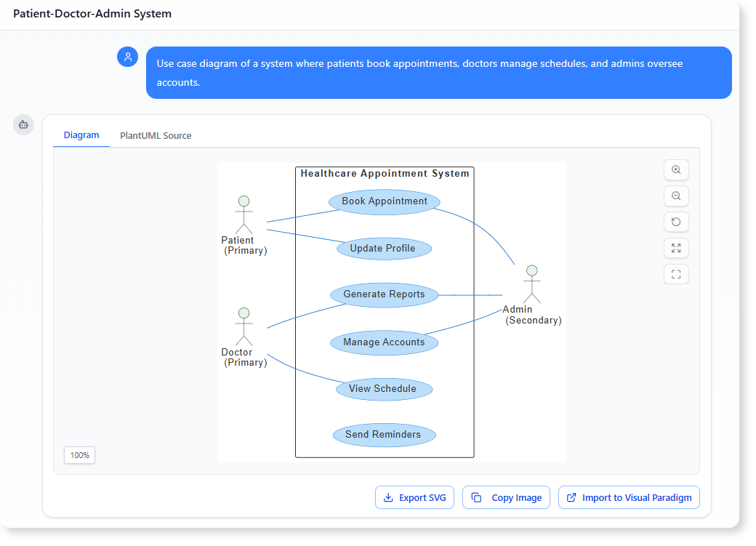Reset the diagram view with the undo arrow icon
Viewport: 756px width, 546px height.
(x=676, y=222)
